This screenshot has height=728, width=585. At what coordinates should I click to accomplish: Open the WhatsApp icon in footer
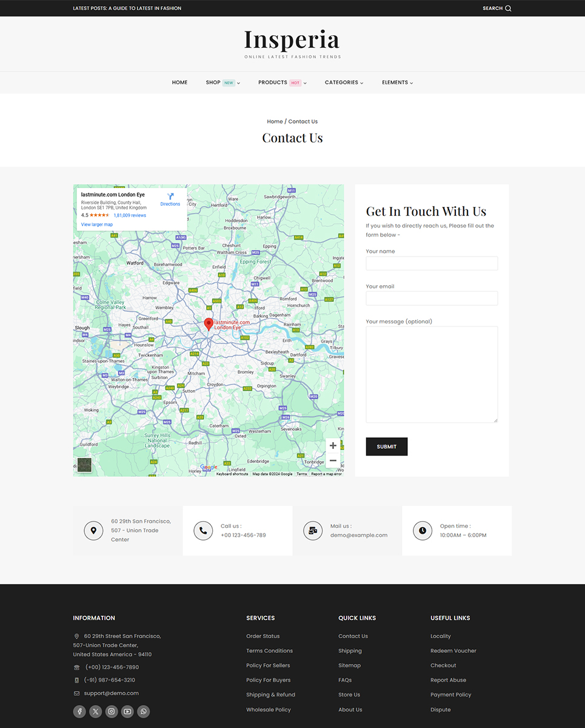click(x=143, y=711)
